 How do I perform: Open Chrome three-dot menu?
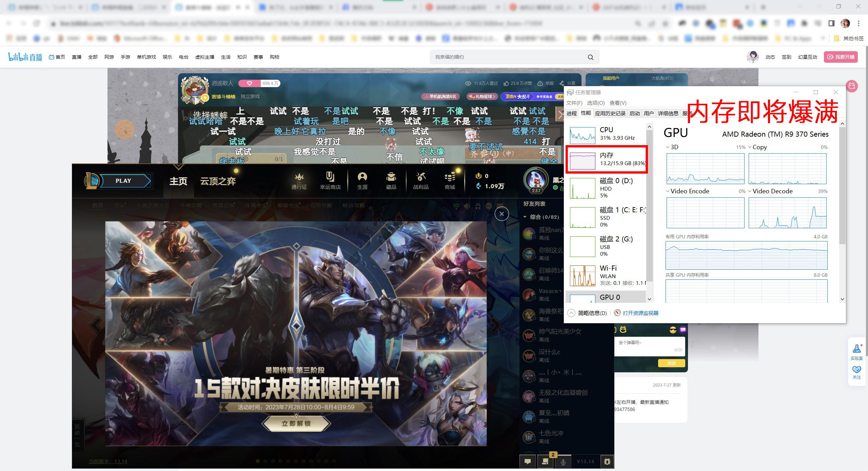(859, 23)
